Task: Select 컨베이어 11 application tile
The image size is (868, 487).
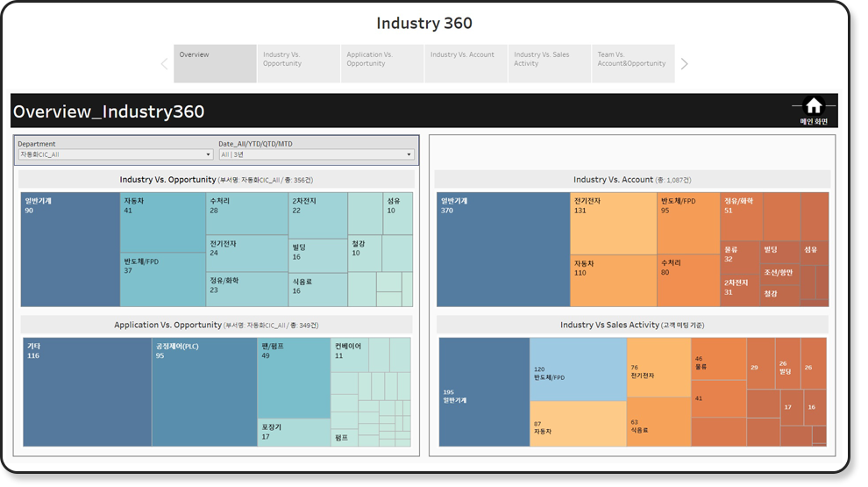Action: point(350,355)
